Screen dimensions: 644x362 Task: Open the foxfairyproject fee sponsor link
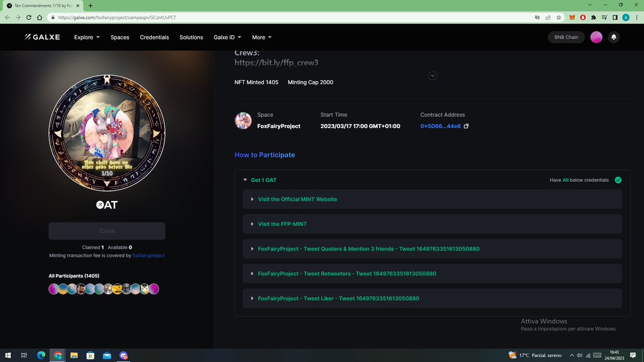149,256
